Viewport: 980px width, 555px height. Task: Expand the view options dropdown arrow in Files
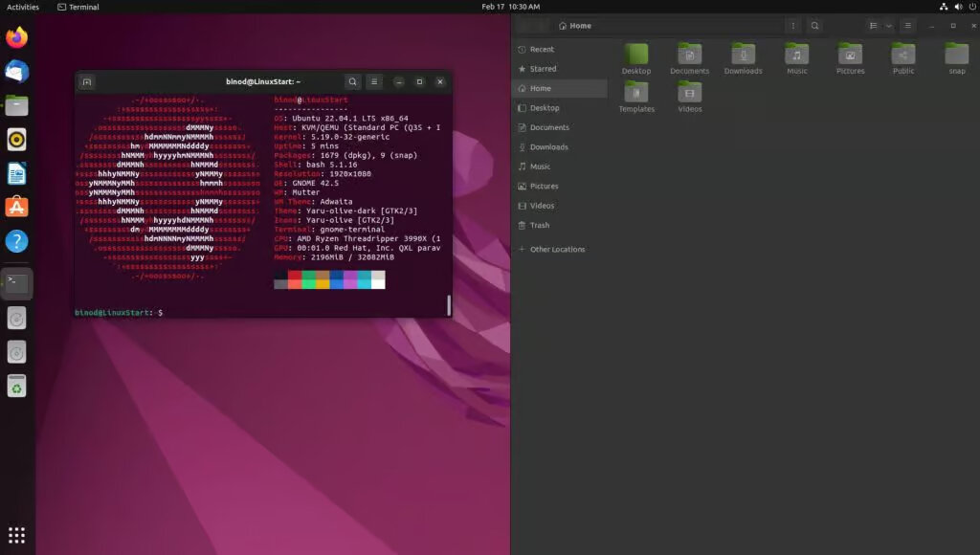click(x=888, y=26)
